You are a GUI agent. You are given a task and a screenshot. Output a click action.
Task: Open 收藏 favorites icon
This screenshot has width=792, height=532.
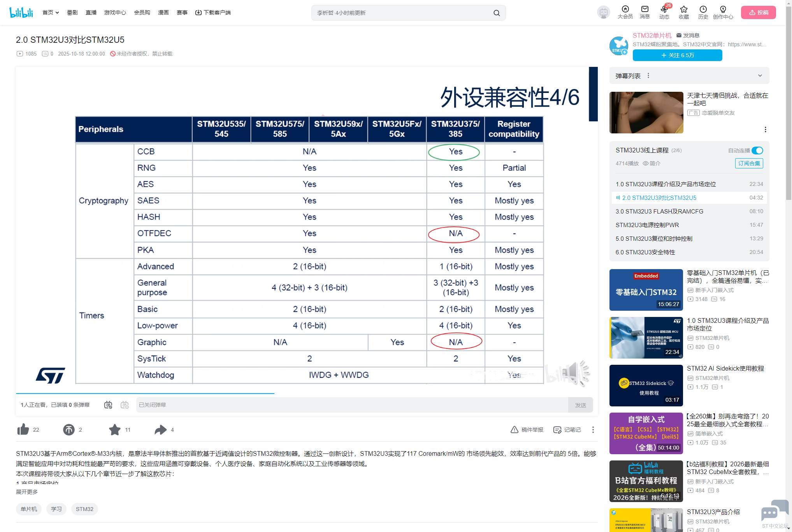point(684,12)
